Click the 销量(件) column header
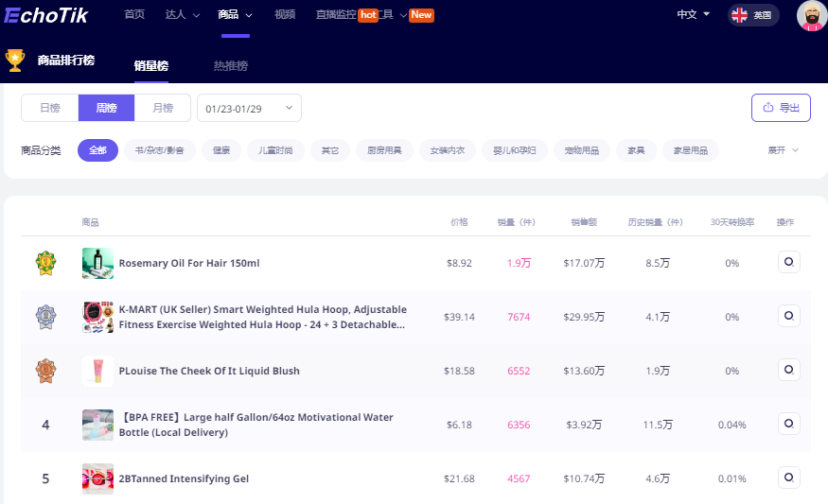828x504 pixels. pos(517,222)
